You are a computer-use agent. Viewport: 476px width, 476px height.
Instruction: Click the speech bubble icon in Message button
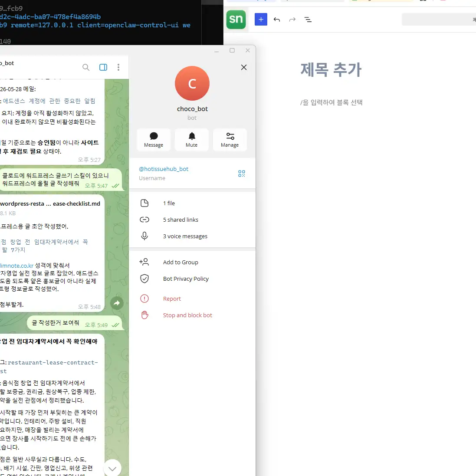(154, 136)
